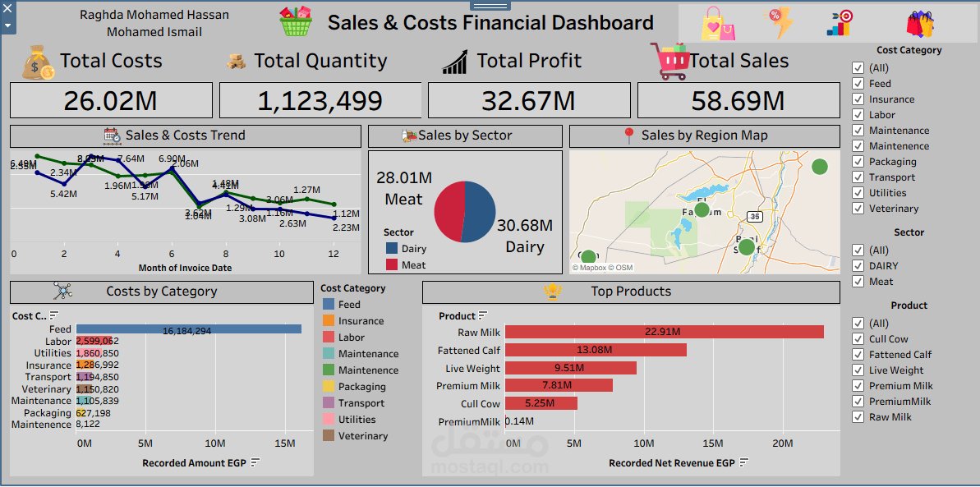
Task: Toggle the Fattened Calf product checkbox
Action: 858,355
